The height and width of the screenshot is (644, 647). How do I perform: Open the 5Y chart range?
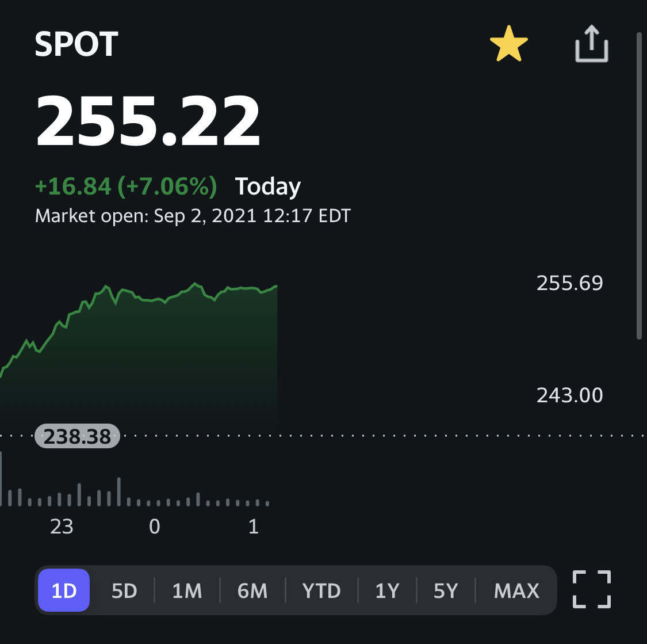pyautogui.click(x=446, y=590)
